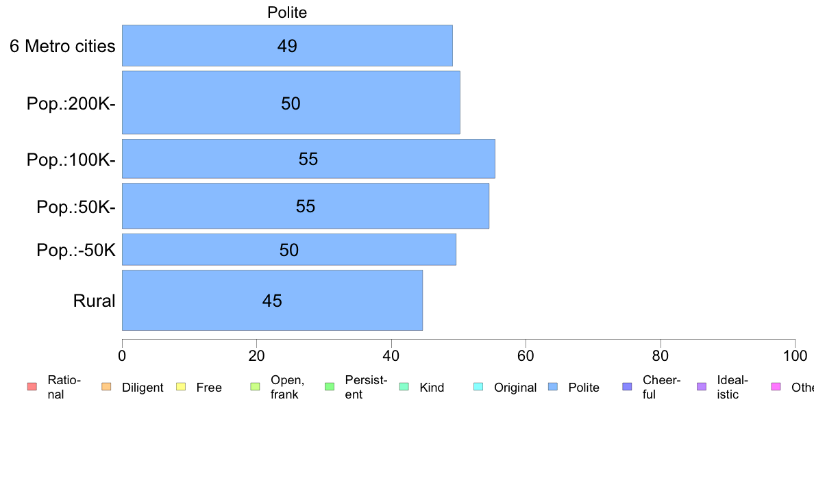Click the 6 Metro cities label
The width and height of the screenshot is (814, 504).
point(62,46)
